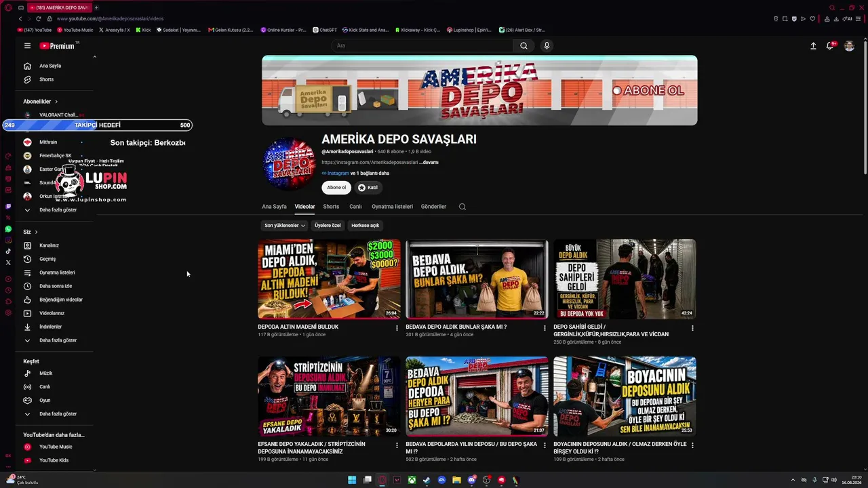Screen dimensions: 868x488
Task: Play BEDAVA DEPOLARDA YILIN DEPOSU thumbnail
Action: coord(477,396)
